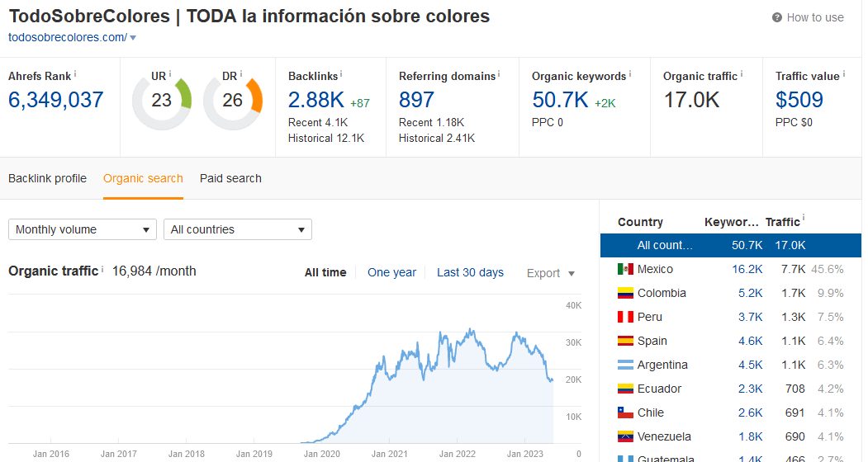
Task: Select the All countries row in the table
Action: 731,245
